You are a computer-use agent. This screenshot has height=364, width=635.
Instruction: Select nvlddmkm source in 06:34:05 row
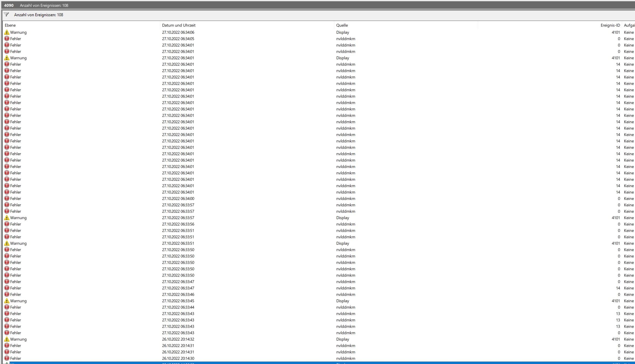pos(346,39)
